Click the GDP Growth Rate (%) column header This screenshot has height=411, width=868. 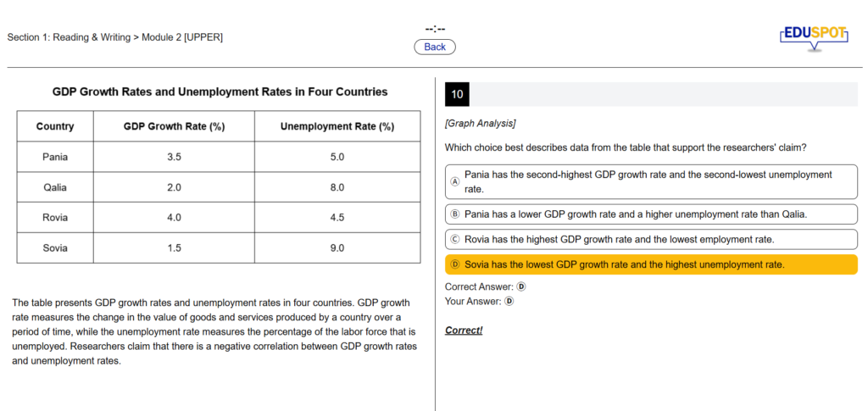pyautogui.click(x=174, y=126)
